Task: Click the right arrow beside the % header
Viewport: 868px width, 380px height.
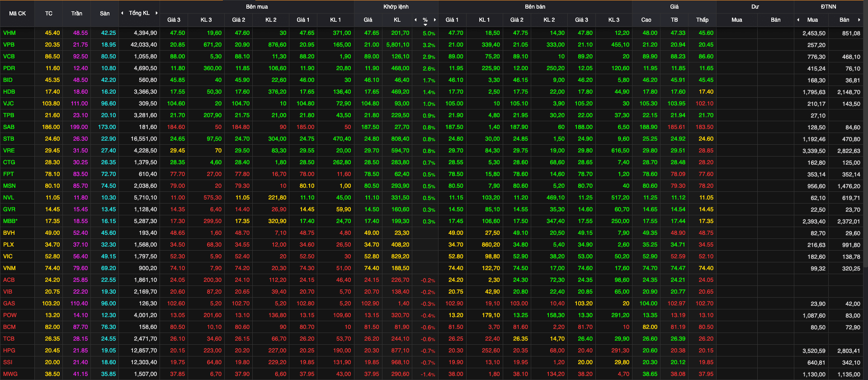Action: pyautogui.click(x=435, y=20)
